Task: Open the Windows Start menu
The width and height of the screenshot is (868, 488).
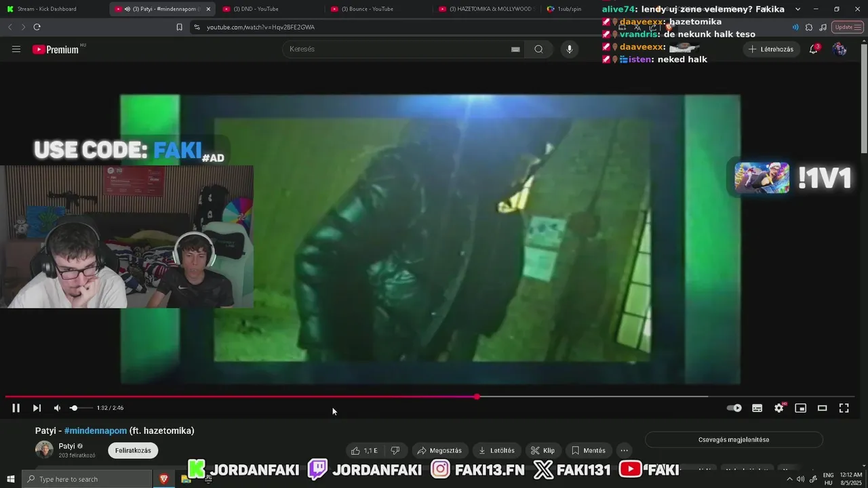Action: 11,479
